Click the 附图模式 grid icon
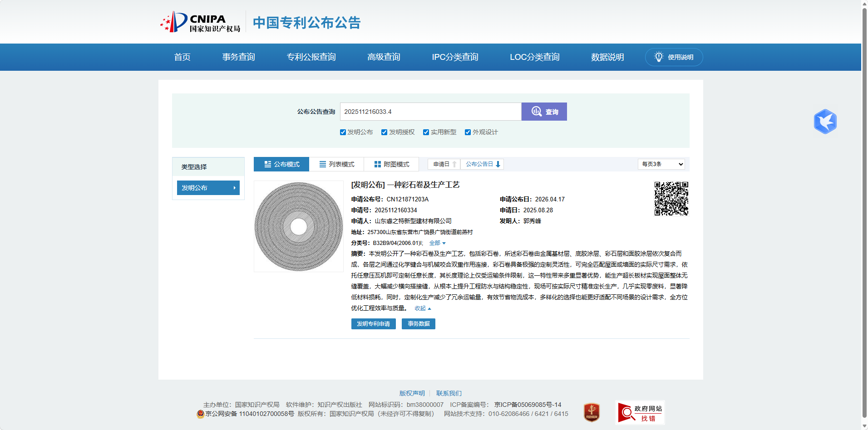This screenshot has width=868, height=430. point(378,164)
